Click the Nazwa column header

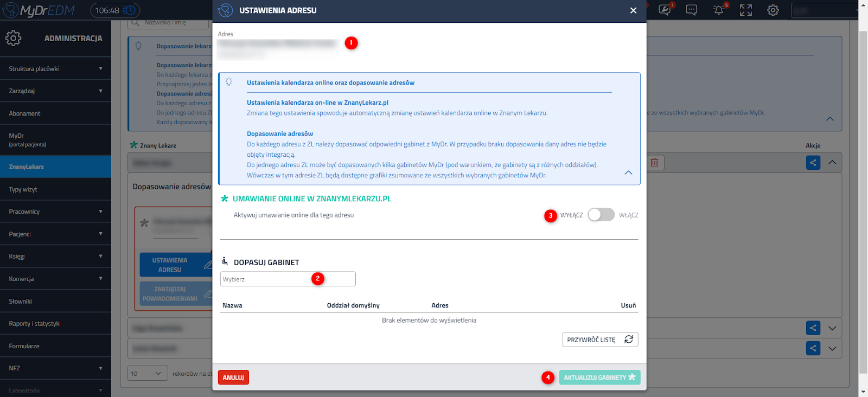pyautogui.click(x=232, y=305)
